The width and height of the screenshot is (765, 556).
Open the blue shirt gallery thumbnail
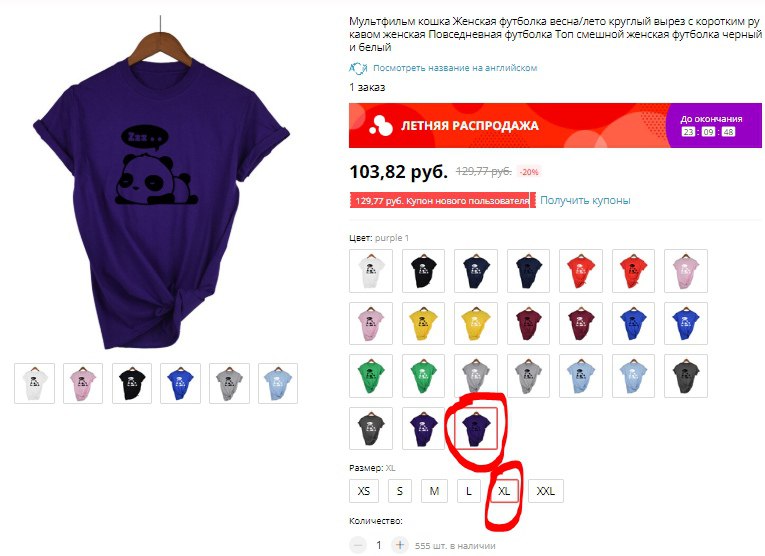(x=181, y=383)
